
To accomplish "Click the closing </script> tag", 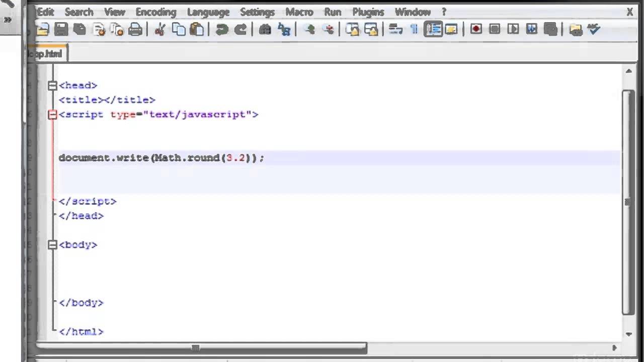I will point(88,201).
